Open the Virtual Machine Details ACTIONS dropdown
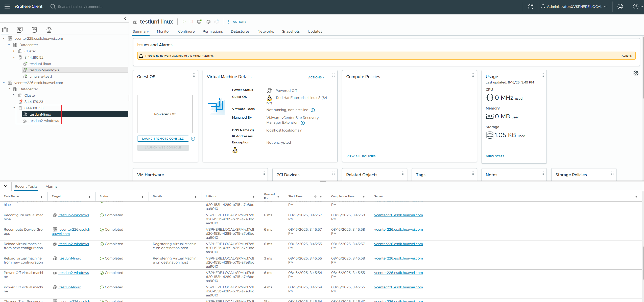 [316, 77]
